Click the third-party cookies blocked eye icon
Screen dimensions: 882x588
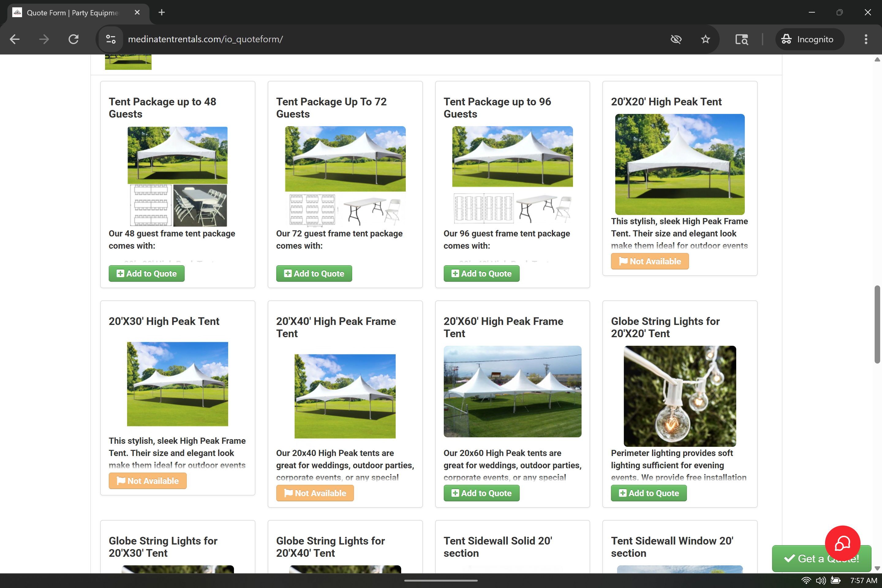pyautogui.click(x=676, y=39)
